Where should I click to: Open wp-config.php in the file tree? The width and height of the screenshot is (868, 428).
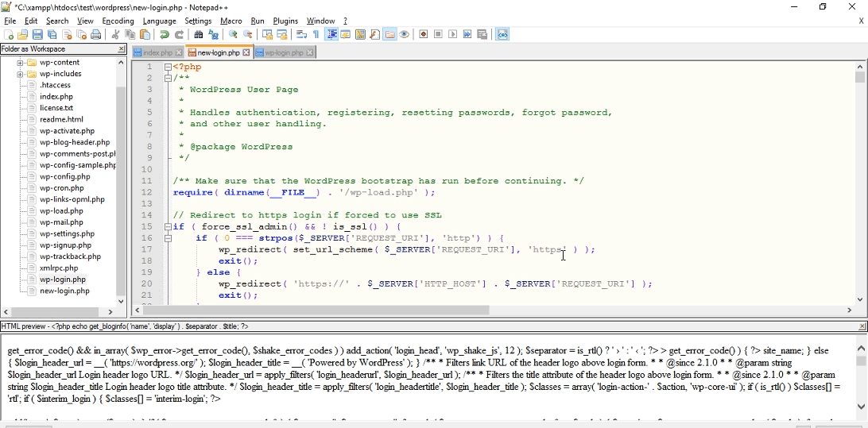click(65, 177)
